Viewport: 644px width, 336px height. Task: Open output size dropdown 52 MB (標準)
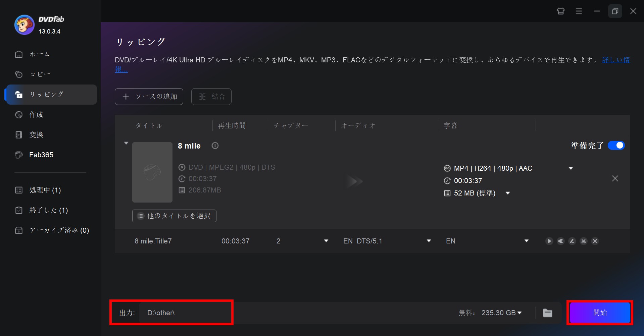(x=508, y=193)
